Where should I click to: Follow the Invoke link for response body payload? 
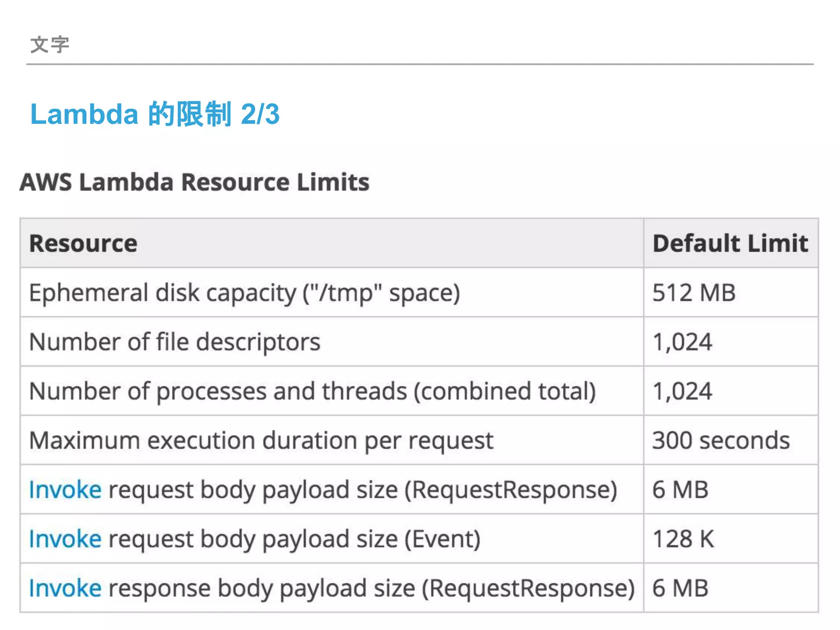(x=65, y=588)
